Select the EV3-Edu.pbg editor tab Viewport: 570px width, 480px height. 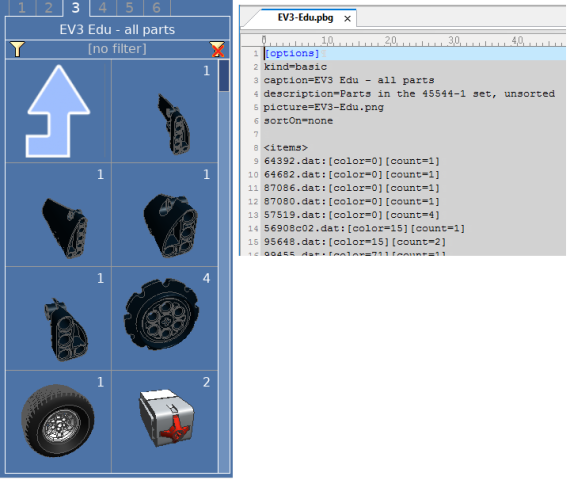(305, 17)
